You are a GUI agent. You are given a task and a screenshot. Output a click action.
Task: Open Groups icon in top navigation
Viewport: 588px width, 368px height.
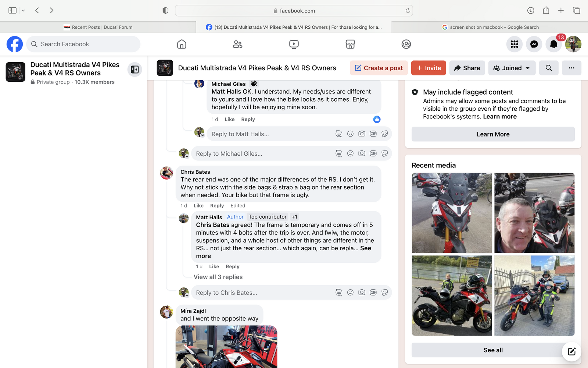406,44
